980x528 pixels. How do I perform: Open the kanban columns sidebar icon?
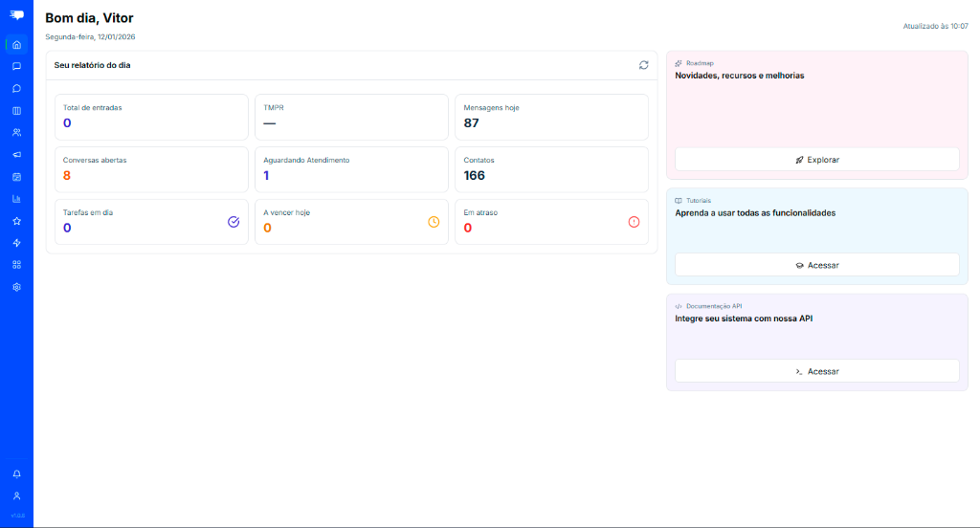click(17, 111)
